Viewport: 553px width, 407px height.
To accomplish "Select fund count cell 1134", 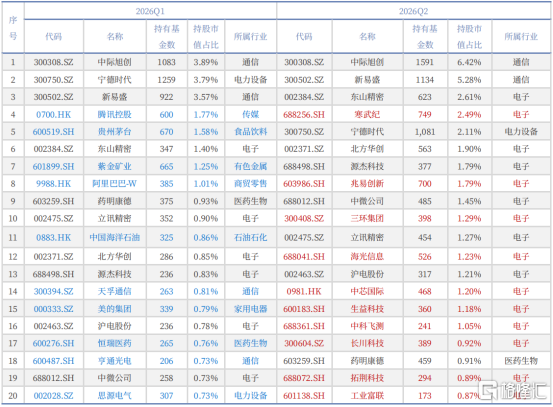I will point(425,80).
